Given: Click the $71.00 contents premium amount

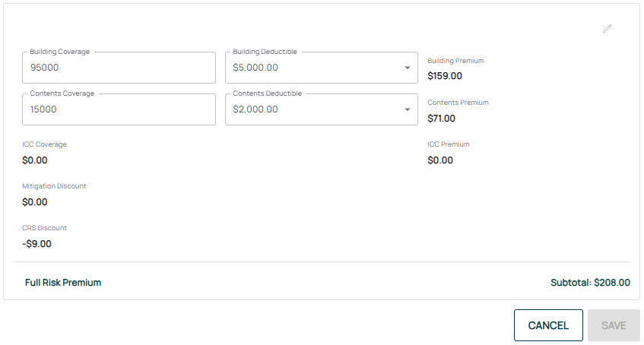Looking at the screenshot, I should pyautogui.click(x=442, y=119).
